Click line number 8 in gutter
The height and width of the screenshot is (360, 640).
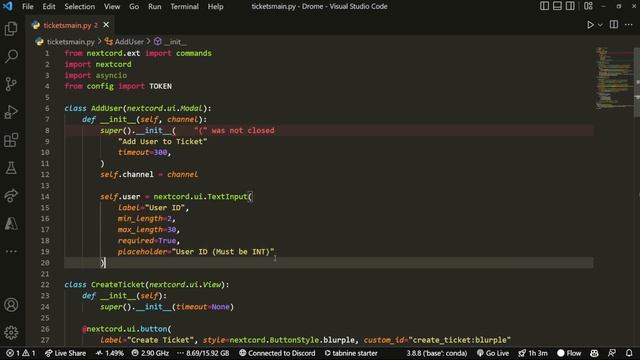pyautogui.click(x=47, y=131)
